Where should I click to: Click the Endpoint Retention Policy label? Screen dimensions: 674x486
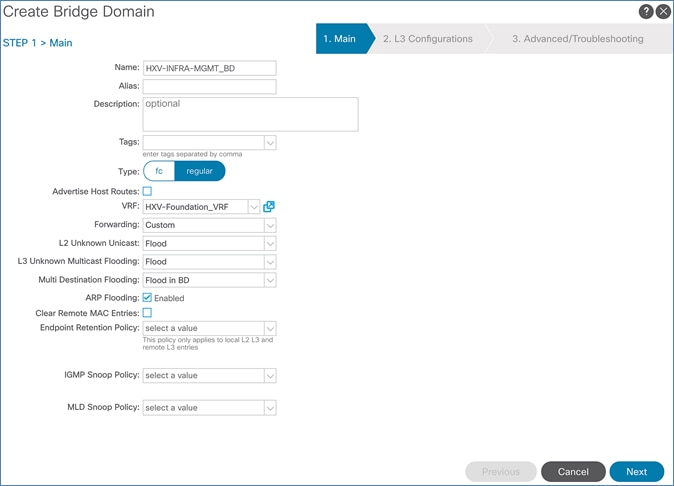(89, 327)
